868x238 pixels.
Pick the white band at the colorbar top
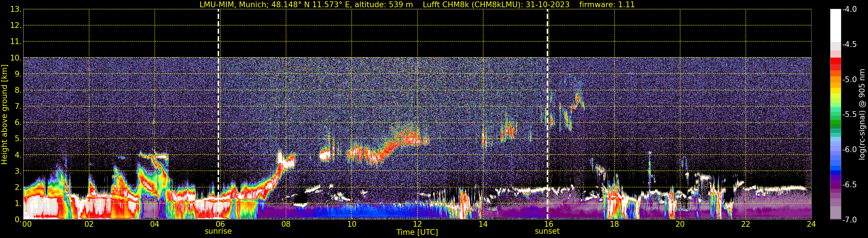836,25
